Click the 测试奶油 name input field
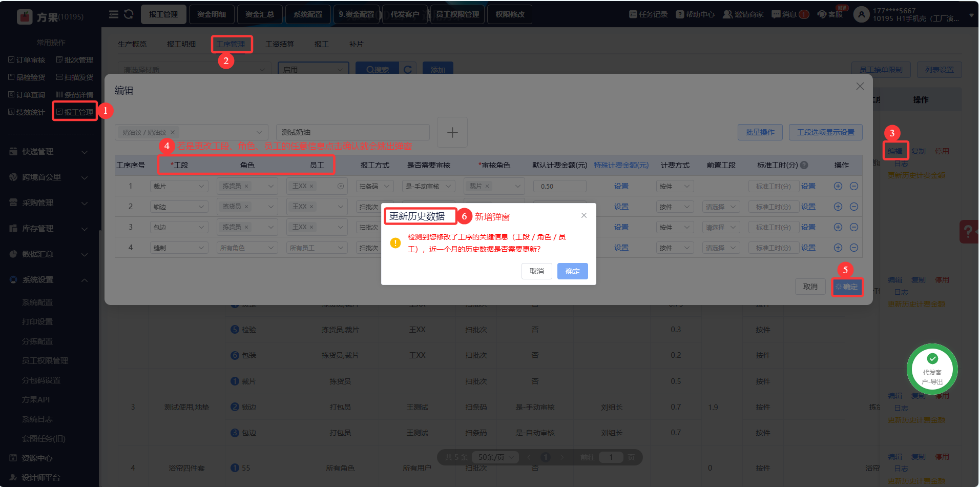 (353, 132)
